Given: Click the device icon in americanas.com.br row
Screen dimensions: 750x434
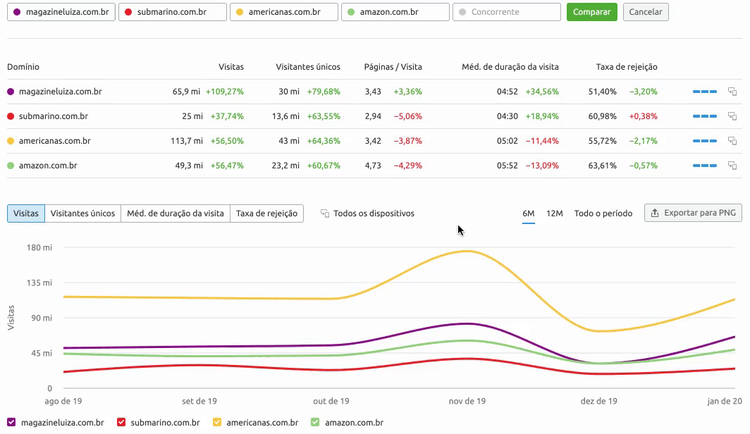Looking at the screenshot, I should click(732, 141).
